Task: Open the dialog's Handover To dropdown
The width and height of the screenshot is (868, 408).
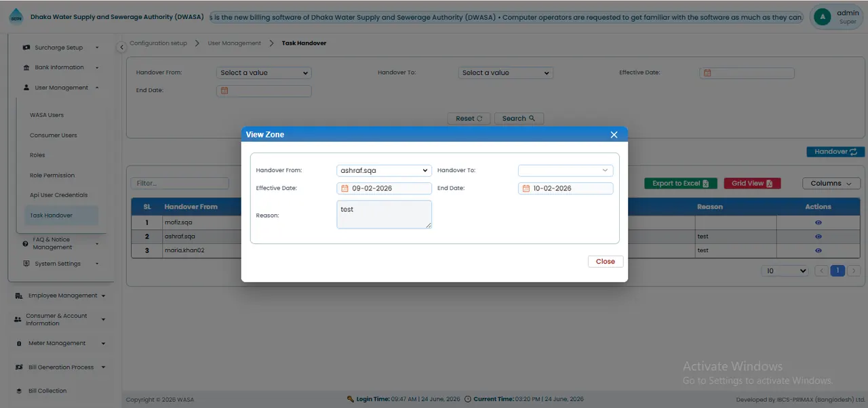Action: coord(566,171)
